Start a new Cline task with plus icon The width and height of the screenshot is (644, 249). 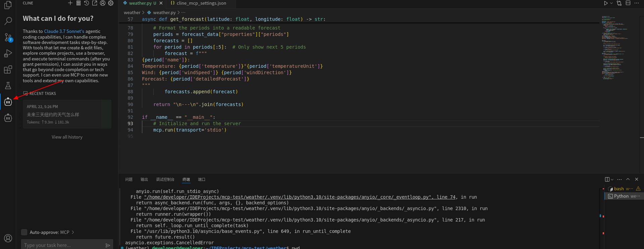point(70,3)
